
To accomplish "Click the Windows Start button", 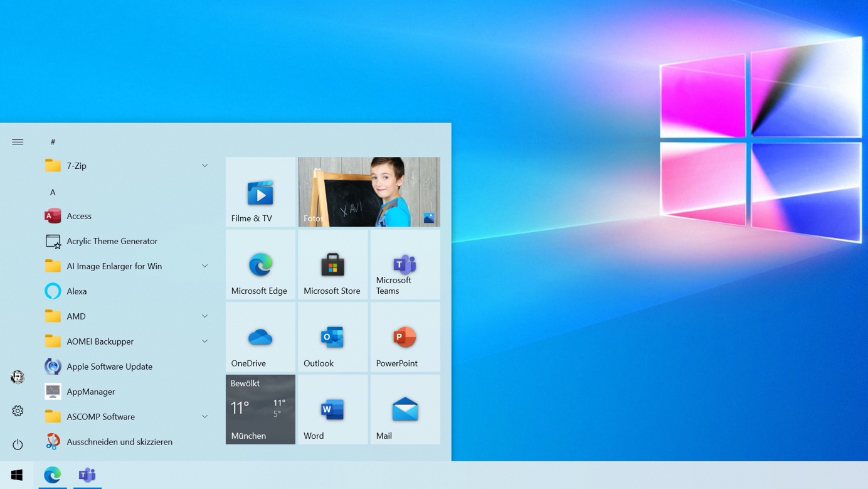I will pos(17,475).
